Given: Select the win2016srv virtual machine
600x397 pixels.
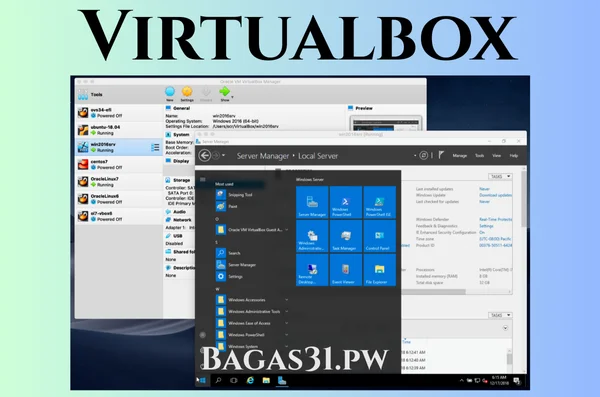Looking at the screenshot, I should [x=119, y=147].
